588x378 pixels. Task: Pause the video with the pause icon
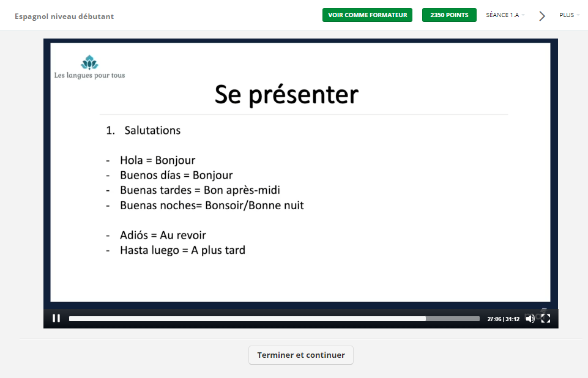56,319
